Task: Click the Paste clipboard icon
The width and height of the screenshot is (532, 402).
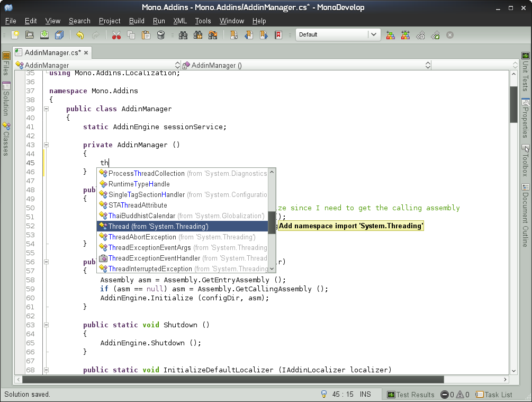Action: (146, 35)
